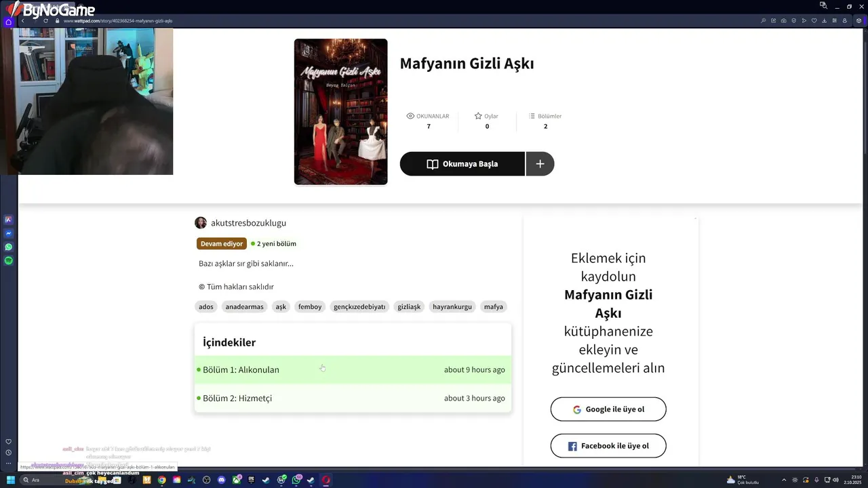Viewport: 868px width, 488px height.
Task: Select the gençkızedebiyatı tag
Action: (x=359, y=306)
